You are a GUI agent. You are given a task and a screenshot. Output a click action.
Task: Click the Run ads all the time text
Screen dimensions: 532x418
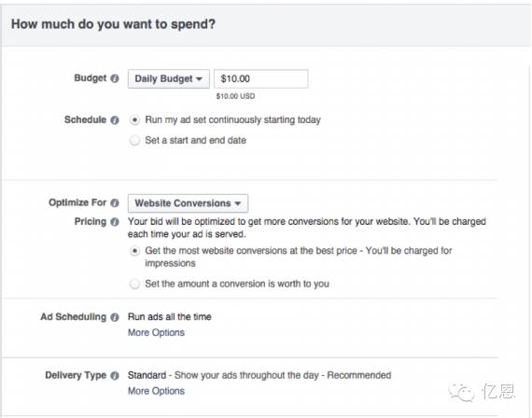[x=169, y=317]
